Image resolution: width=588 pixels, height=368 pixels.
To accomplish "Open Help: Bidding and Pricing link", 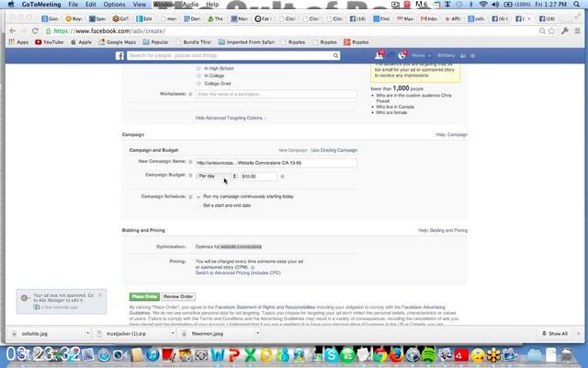I will [x=443, y=230].
